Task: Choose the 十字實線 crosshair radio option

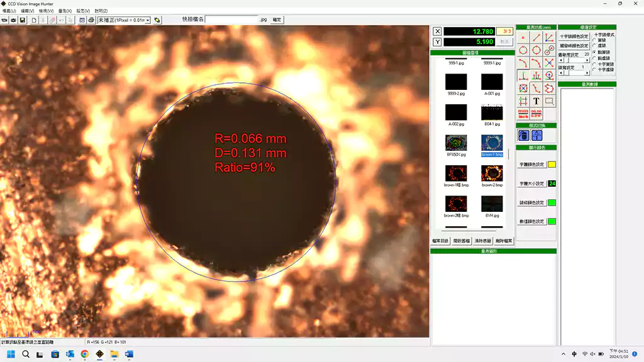Action: click(x=595, y=63)
